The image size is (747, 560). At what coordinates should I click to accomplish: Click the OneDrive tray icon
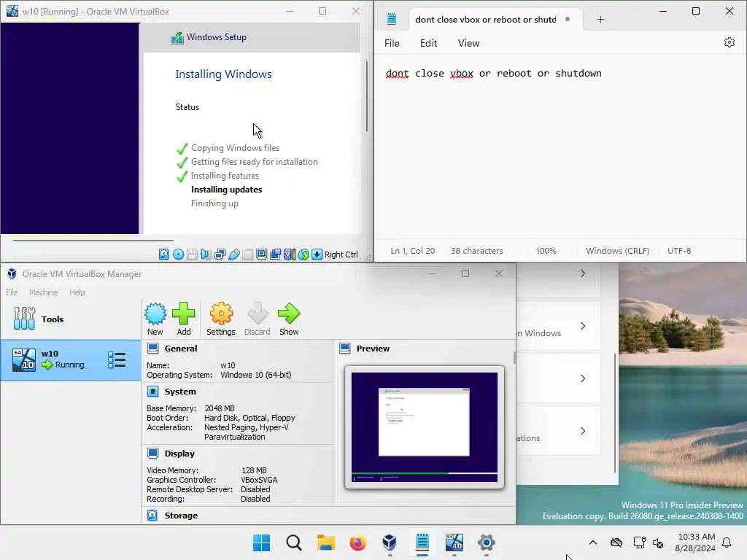(616, 542)
